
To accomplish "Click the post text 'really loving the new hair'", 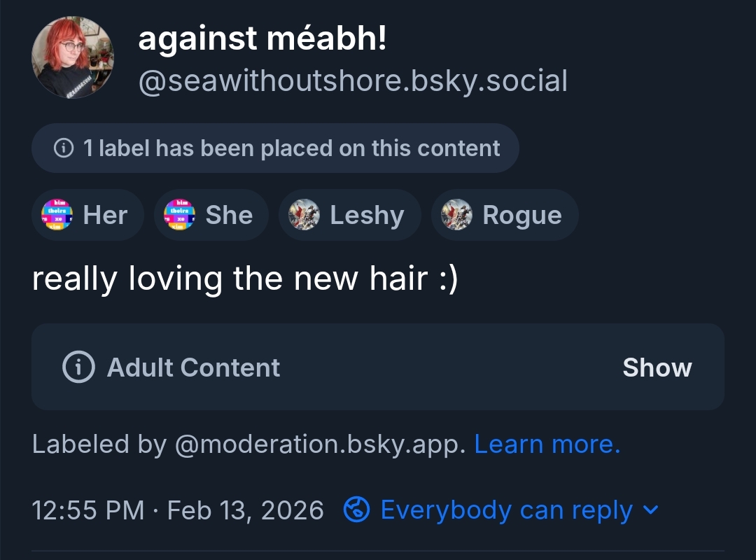I will point(245,279).
